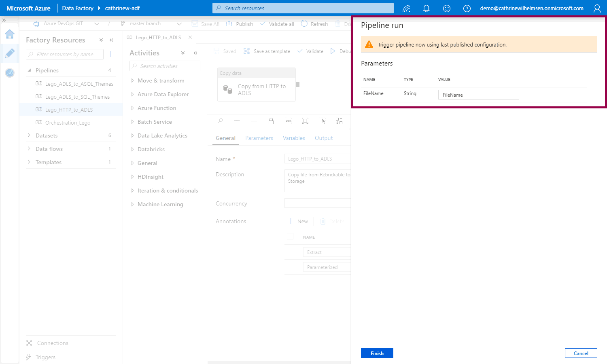Click the user account avatar icon
Image resolution: width=607 pixels, height=364 pixels.
coord(597,8)
